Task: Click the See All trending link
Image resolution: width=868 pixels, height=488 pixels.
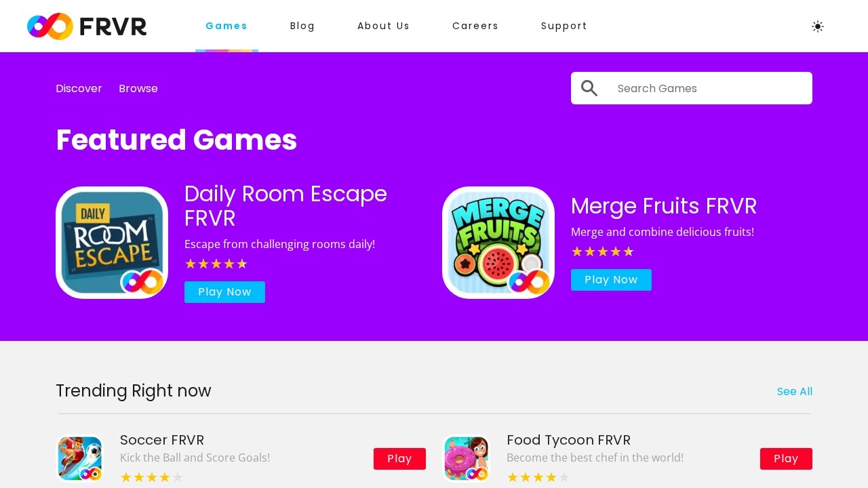Action: click(795, 391)
